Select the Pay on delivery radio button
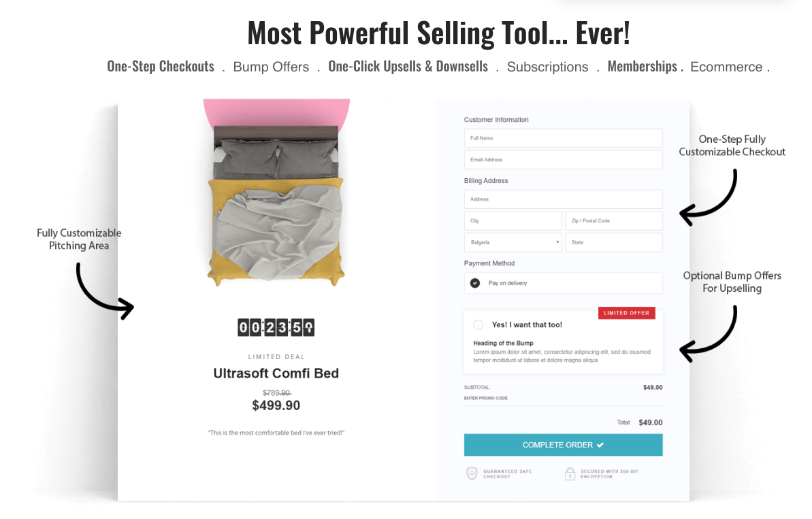The width and height of the screenshot is (812, 519). pos(475,283)
